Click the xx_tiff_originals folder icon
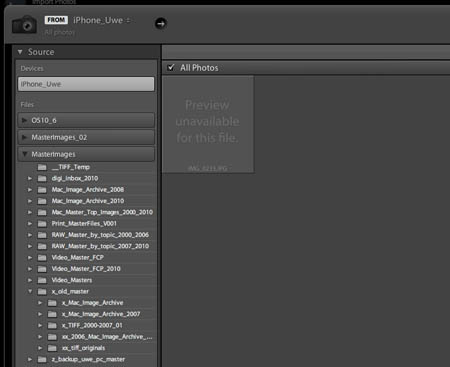 pos(52,348)
